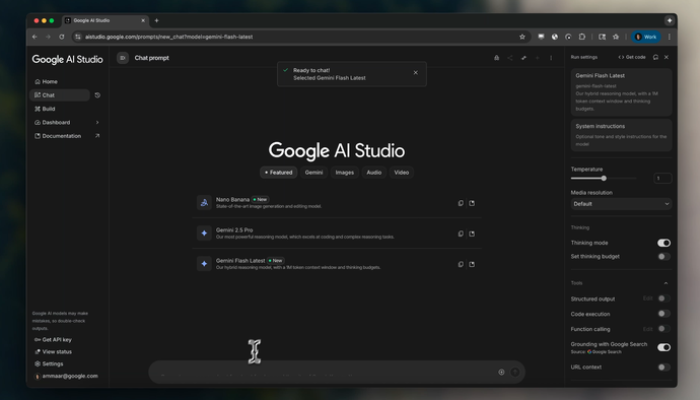Viewport: 700px width, 400px height.
Task: Open View status link
Action: click(53, 352)
